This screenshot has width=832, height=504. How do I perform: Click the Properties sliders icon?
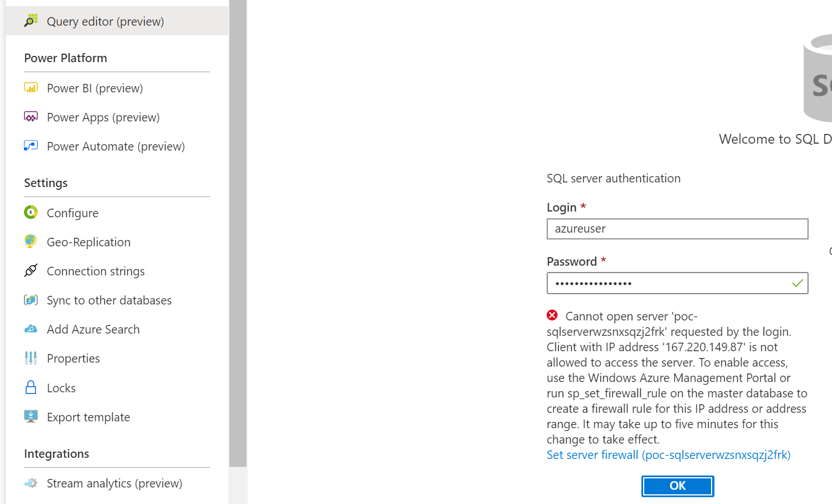pyautogui.click(x=31, y=358)
